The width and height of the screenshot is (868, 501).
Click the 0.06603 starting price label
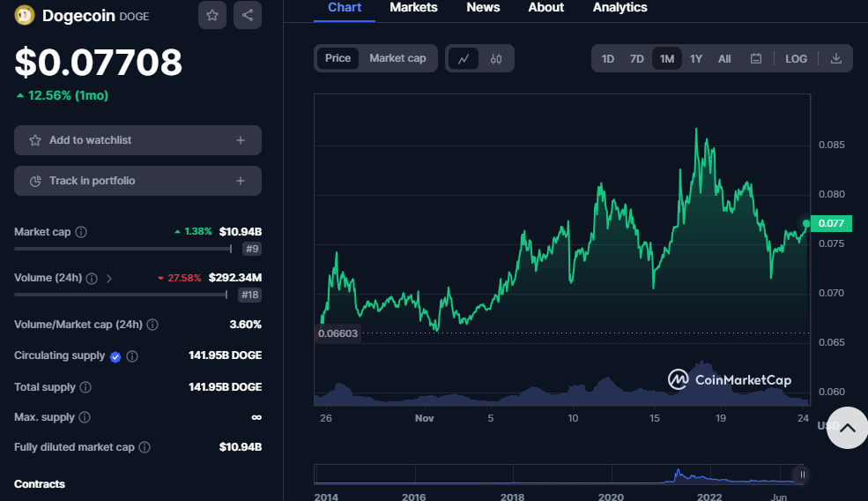(x=338, y=333)
